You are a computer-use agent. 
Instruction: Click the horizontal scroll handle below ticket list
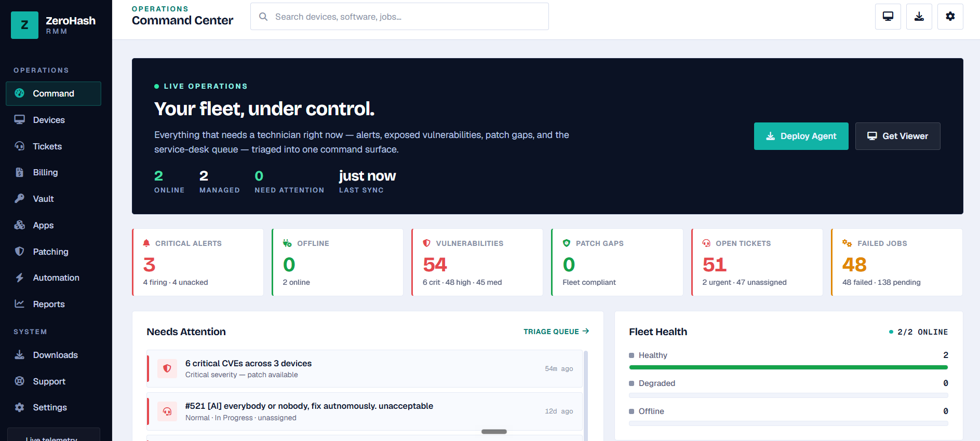click(494, 432)
